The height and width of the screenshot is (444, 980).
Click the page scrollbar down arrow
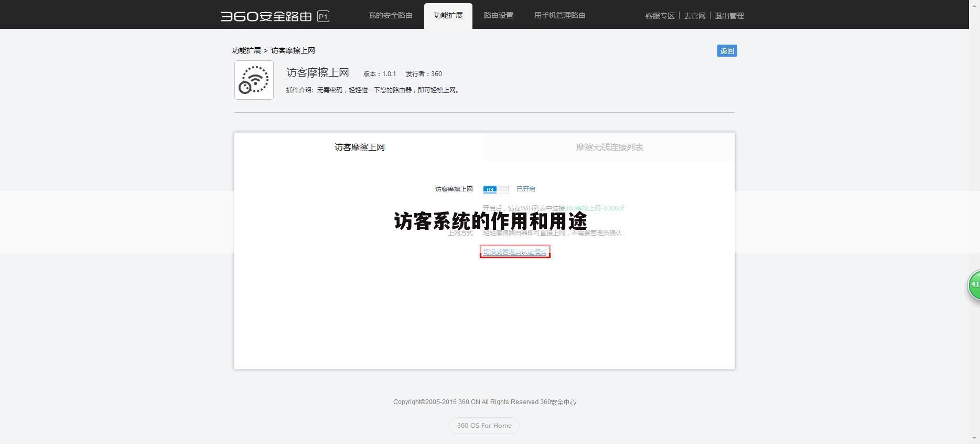coord(975,439)
